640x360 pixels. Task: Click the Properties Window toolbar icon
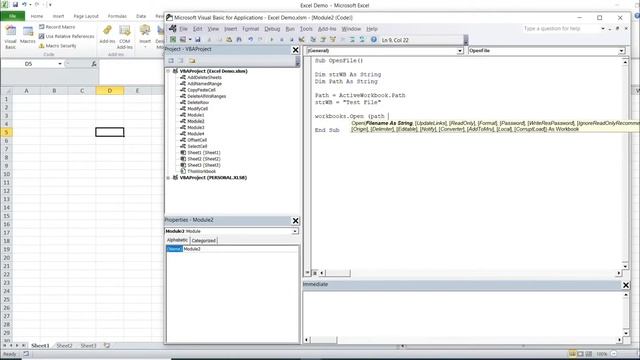pyautogui.click(x=323, y=40)
